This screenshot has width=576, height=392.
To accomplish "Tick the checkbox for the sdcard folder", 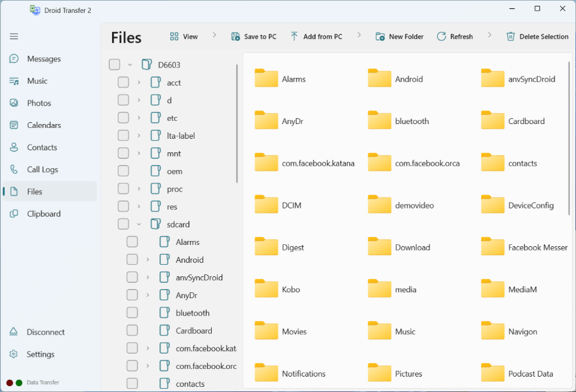I will click(123, 224).
